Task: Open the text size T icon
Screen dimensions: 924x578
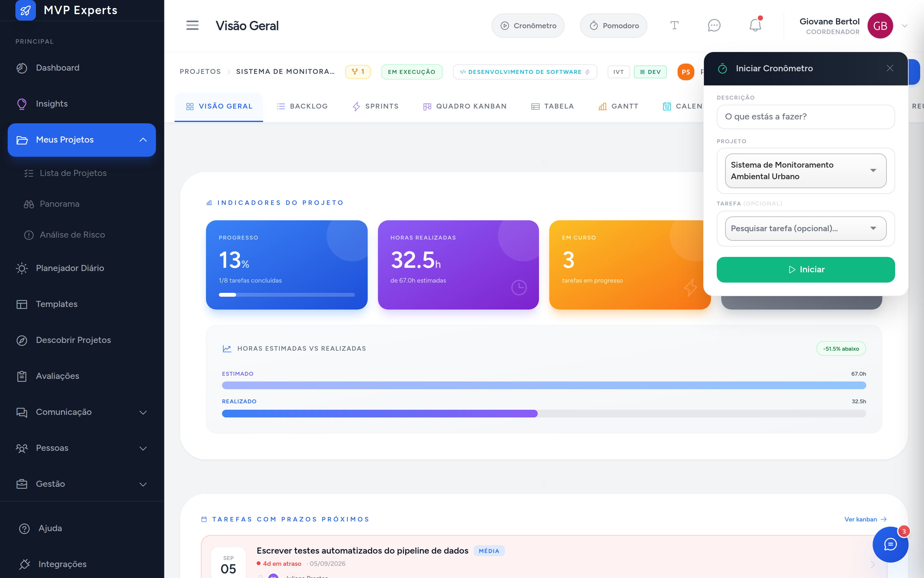Action: [x=674, y=26]
